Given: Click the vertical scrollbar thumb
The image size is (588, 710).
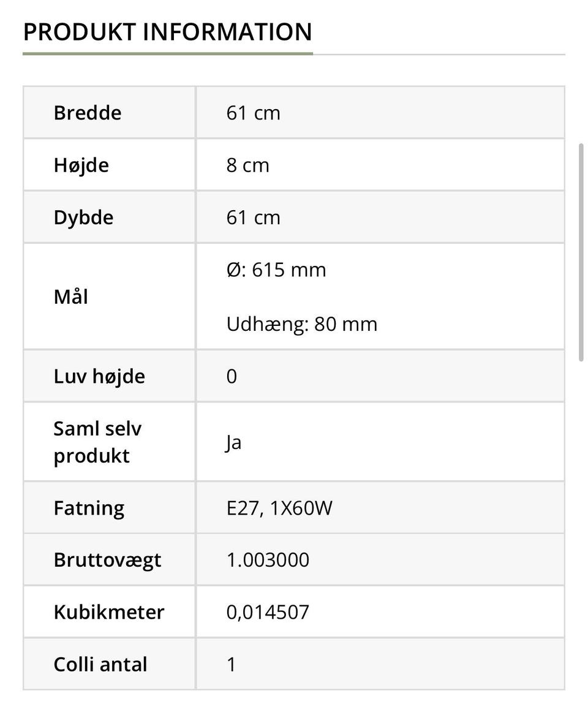Looking at the screenshot, I should [581, 252].
